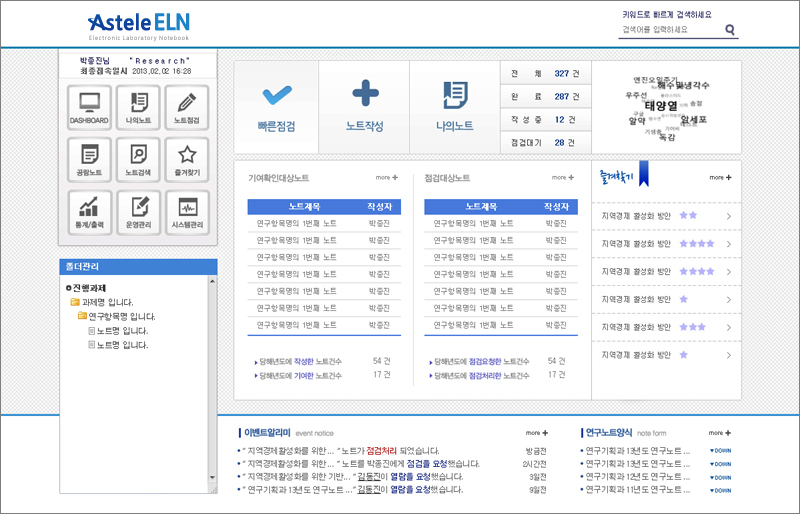Expand the 진행과제 tree root node
The image size is (800, 514).
(68, 289)
